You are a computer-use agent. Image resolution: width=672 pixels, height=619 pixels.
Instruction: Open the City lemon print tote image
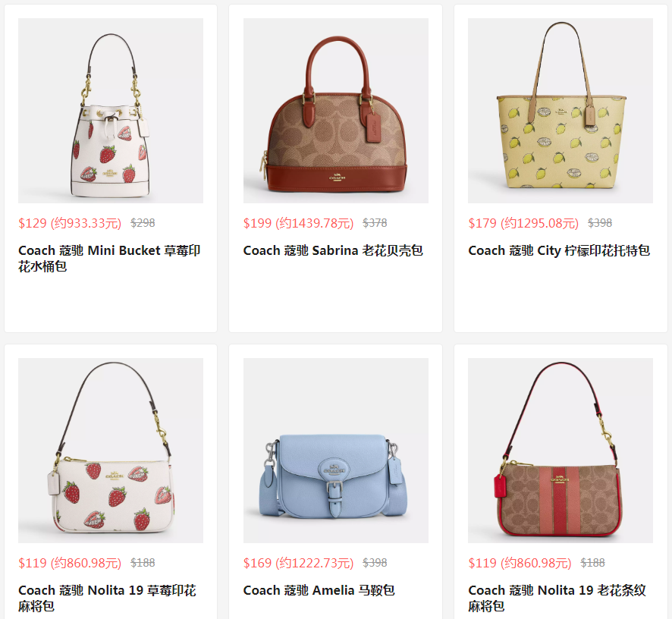click(561, 111)
